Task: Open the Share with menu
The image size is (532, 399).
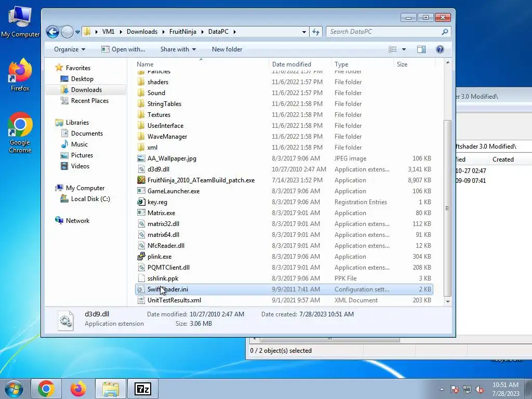Action: 178,49
